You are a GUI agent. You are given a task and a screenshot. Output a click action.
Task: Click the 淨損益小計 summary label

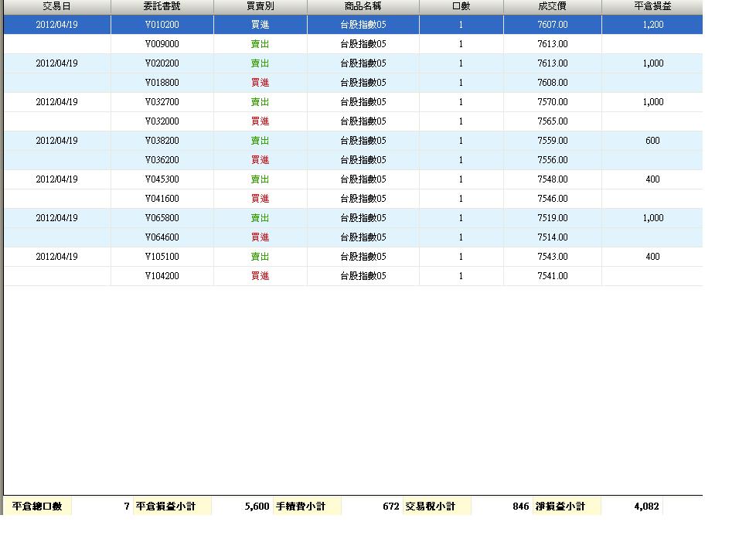(x=560, y=507)
